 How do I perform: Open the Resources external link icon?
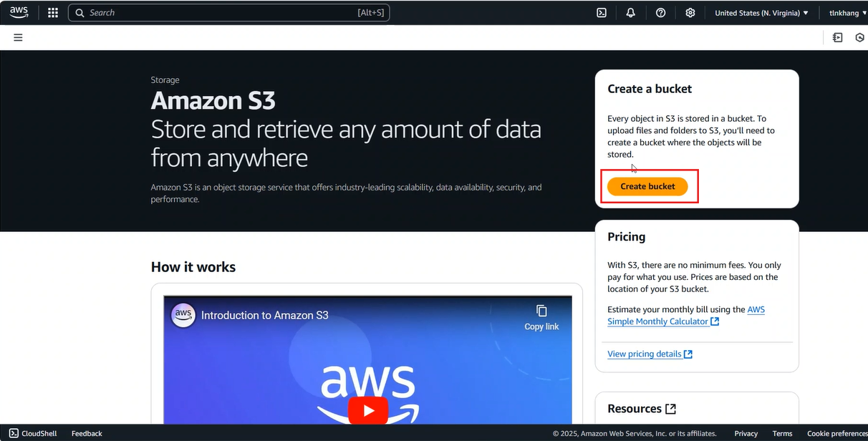click(670, 409)
